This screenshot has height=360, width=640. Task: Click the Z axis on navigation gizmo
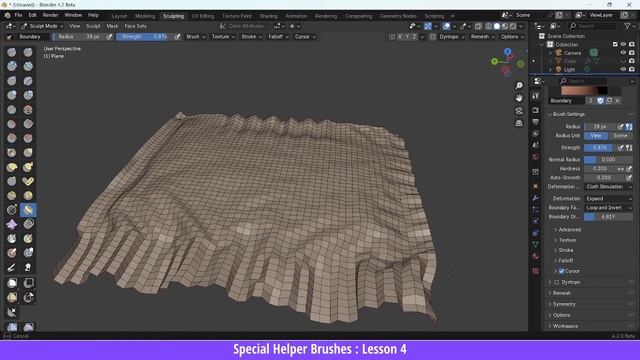[x=507, y=51]
